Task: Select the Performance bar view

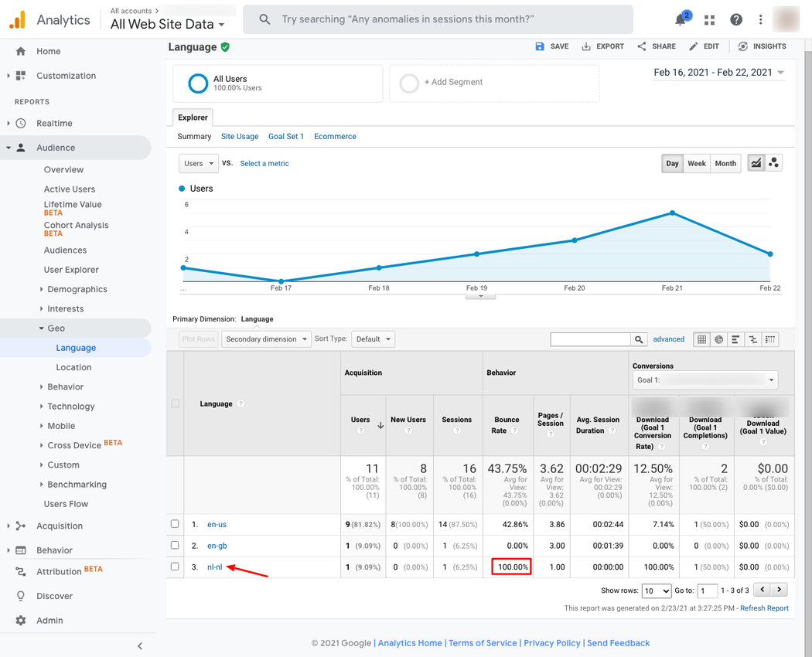Action: point(736,339)
